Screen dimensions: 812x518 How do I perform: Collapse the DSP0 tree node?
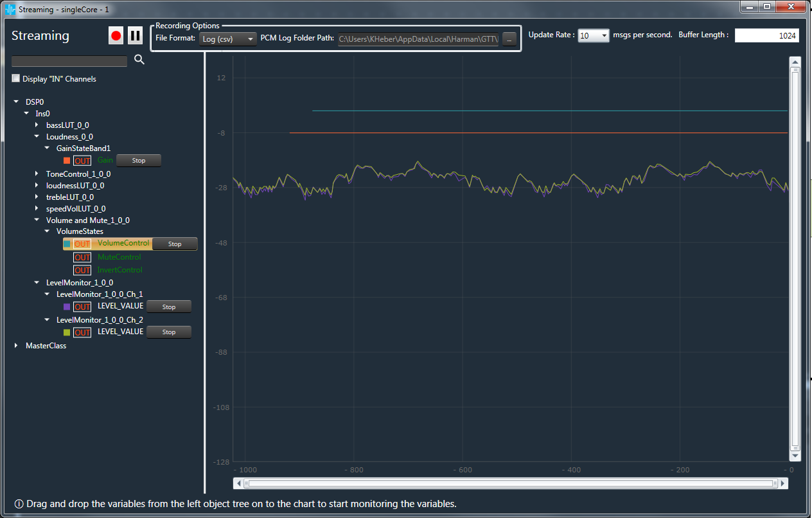pos(16,102)
